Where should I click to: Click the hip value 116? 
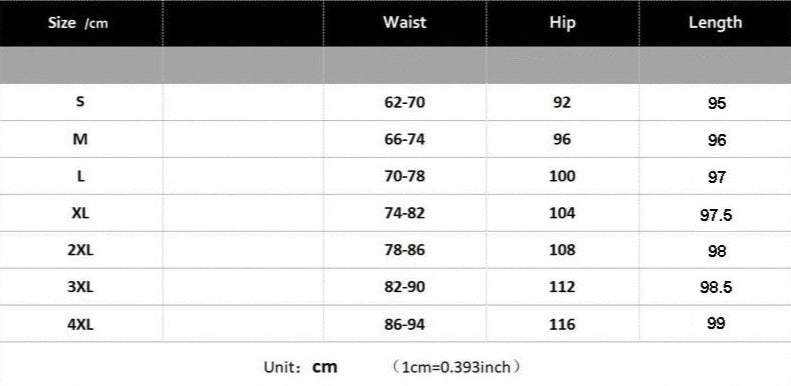point(562,323)
